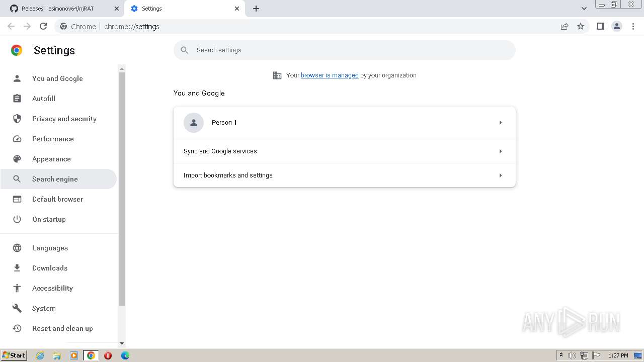Open Privacy and security section
This screenshot has height=362, width=644.
[58, 119]
